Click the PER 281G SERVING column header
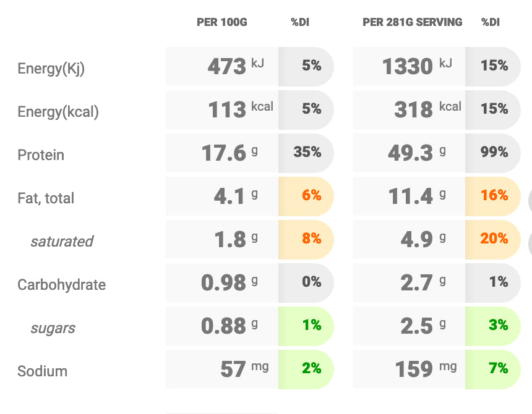This screenshot has height=414, width=532. (412, 23)
